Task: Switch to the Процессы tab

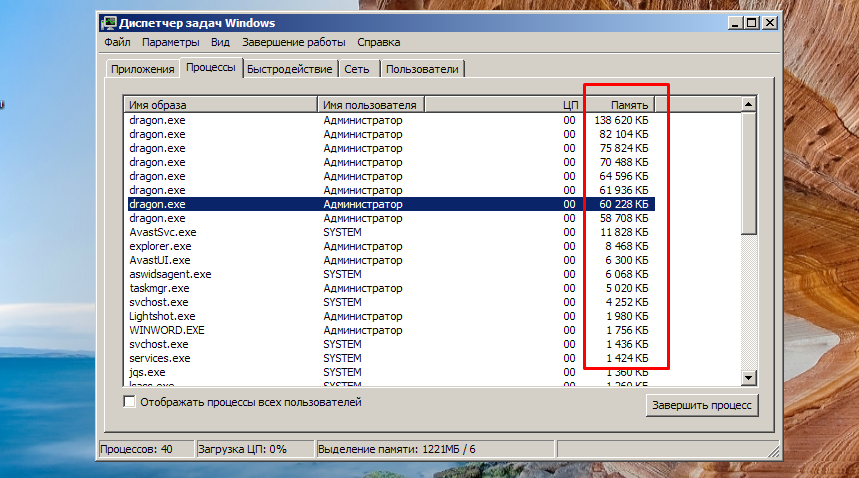Action: pos(210,67)
